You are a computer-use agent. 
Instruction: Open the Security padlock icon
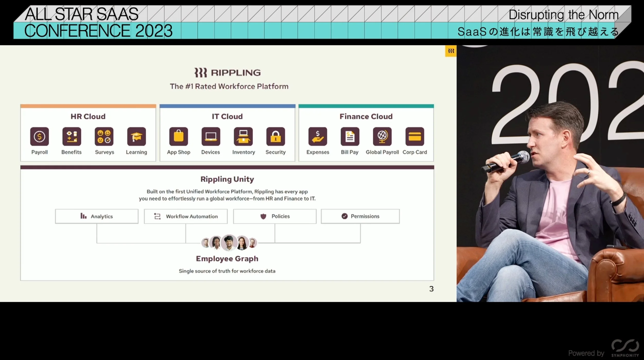[275, 136]
